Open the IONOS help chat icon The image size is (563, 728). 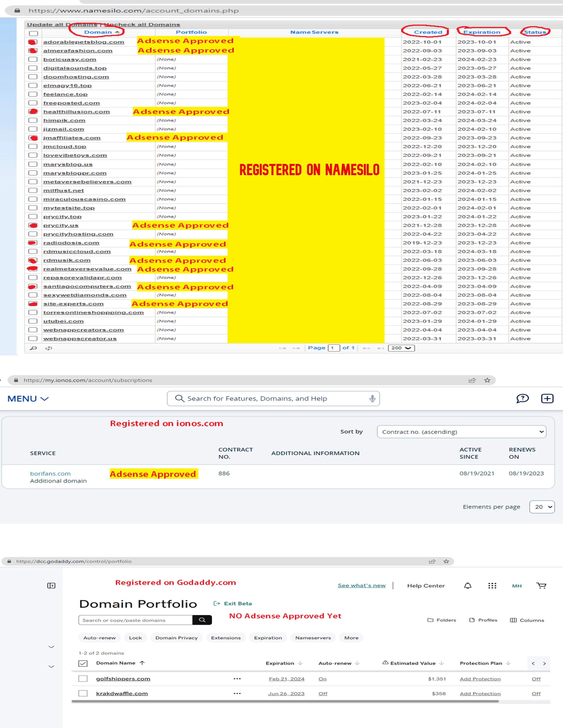pyautogui.click(x=522, y=398)
